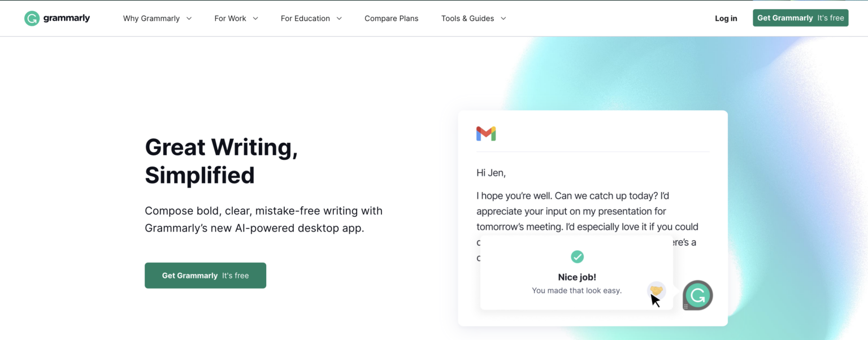Click the grammarly wordmark text in header
This screenshot has width=868, height=340.
[67, 18]
